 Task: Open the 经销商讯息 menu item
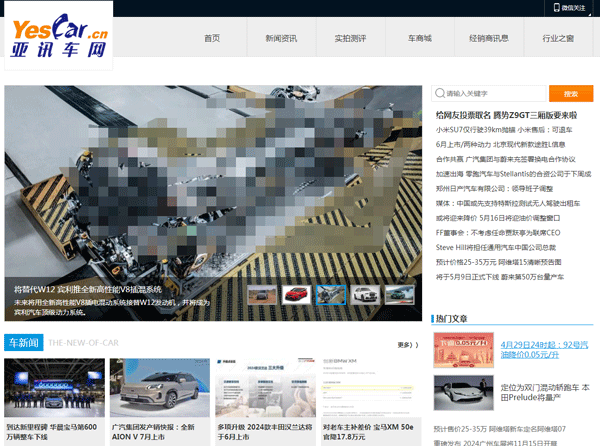489,38
